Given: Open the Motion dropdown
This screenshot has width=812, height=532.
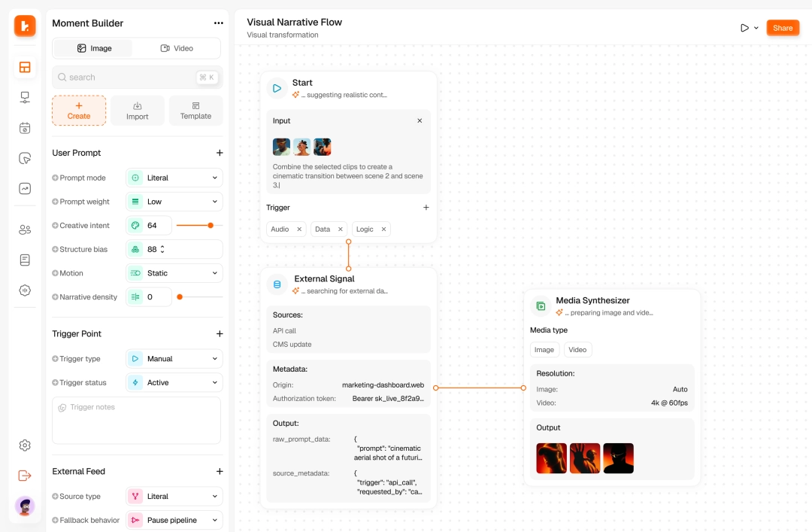Looking at the screenshot, I should (x=174, y=273).
